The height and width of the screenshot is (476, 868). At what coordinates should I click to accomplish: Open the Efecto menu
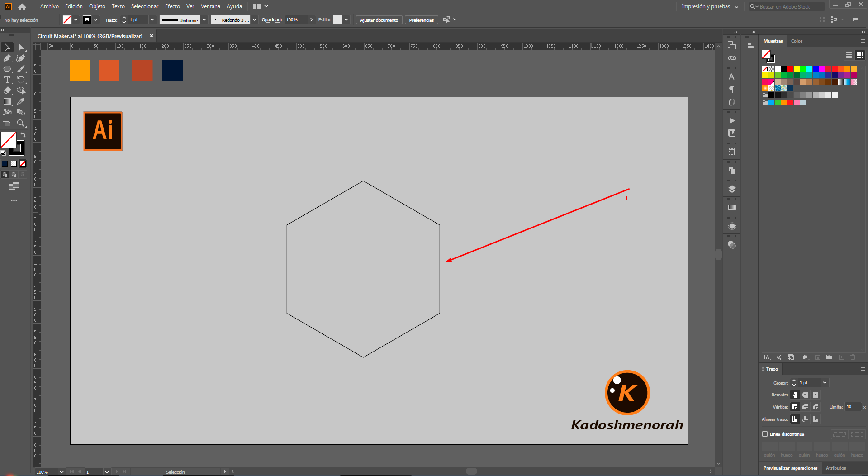click(172, 6)
